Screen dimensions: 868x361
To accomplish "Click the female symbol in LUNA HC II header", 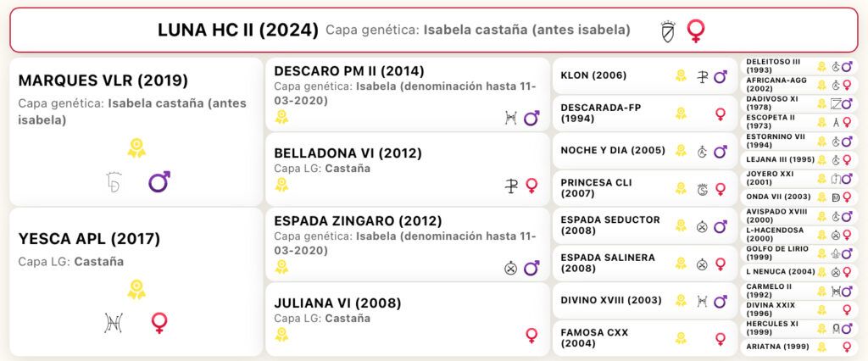I will pos(696,31).
